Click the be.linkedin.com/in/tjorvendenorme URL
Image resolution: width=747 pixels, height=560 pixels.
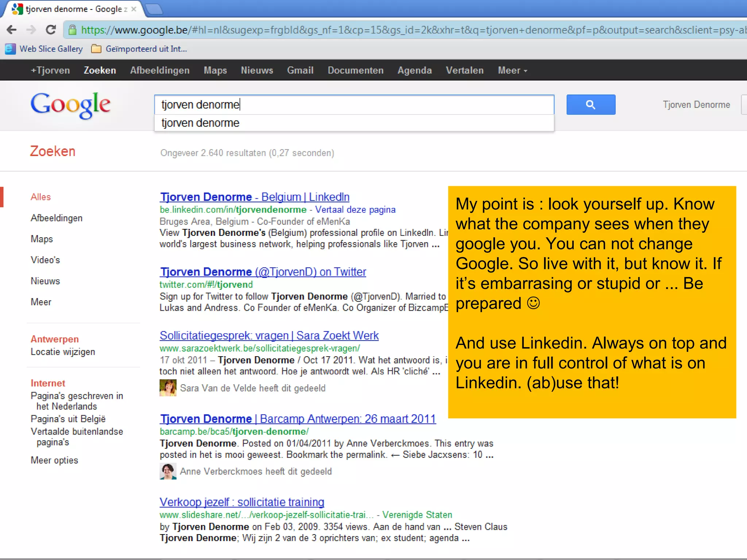point(233,210)
